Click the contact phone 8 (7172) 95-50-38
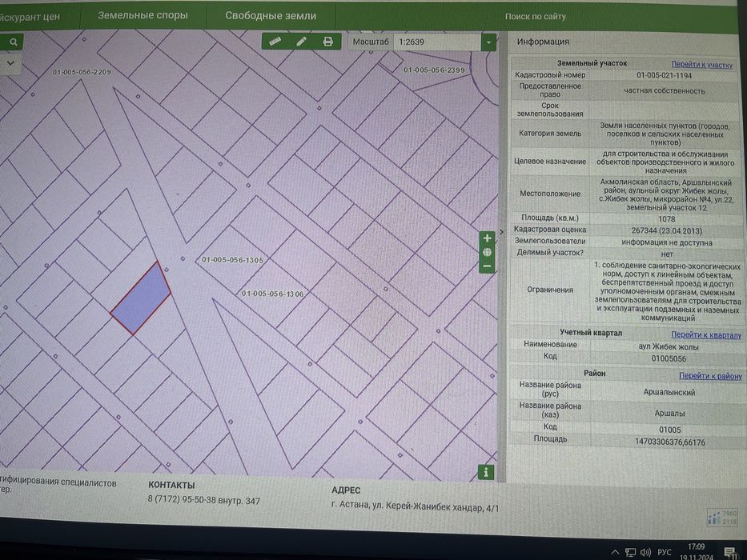 point(182,500)
